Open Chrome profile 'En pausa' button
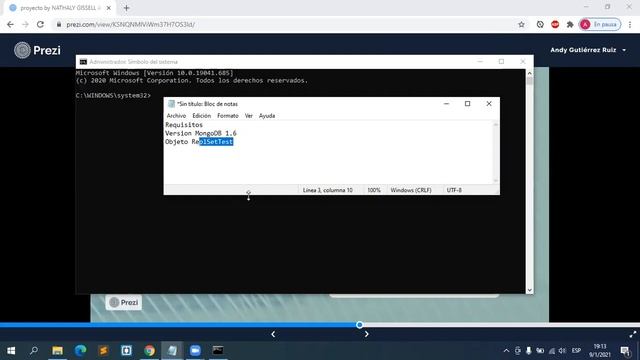The height and width of the screenshot is (360, 640). coord(600,24)
